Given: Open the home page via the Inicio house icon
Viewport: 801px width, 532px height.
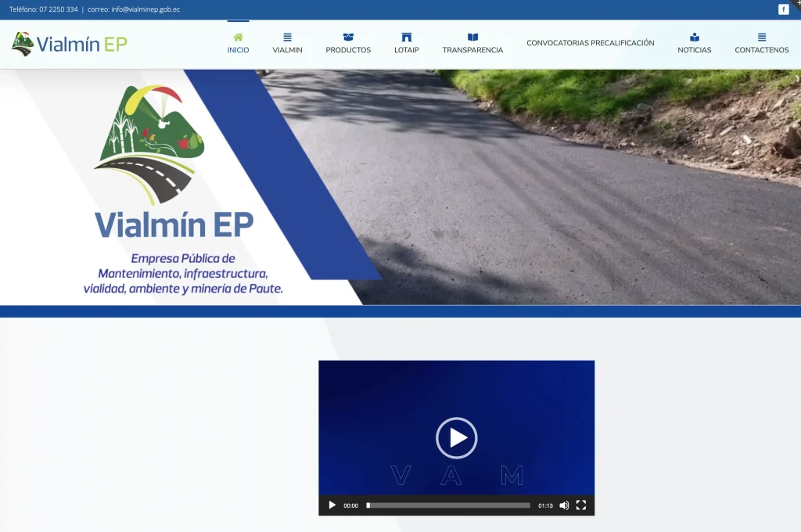Looking at the screenshot, I should click(x=238, y=36).
